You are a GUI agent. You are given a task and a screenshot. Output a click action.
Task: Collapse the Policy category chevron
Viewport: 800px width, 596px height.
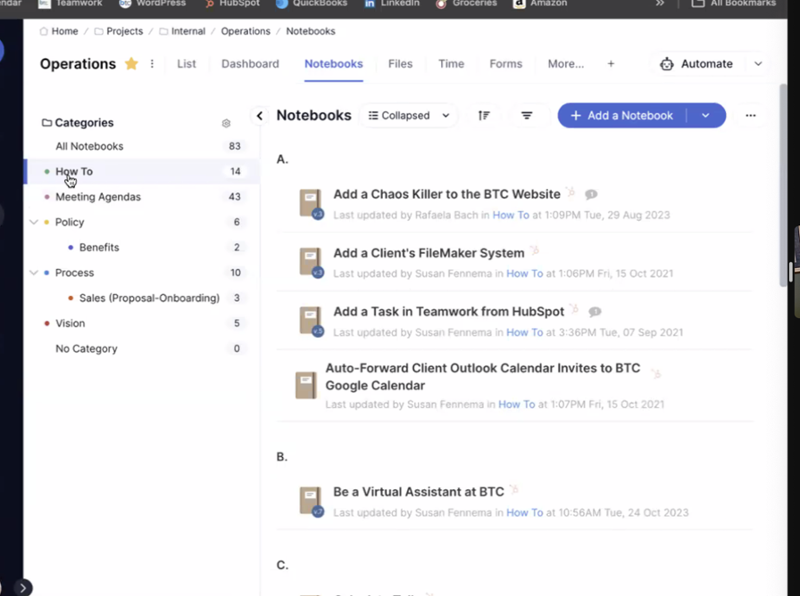click(33, 222)
